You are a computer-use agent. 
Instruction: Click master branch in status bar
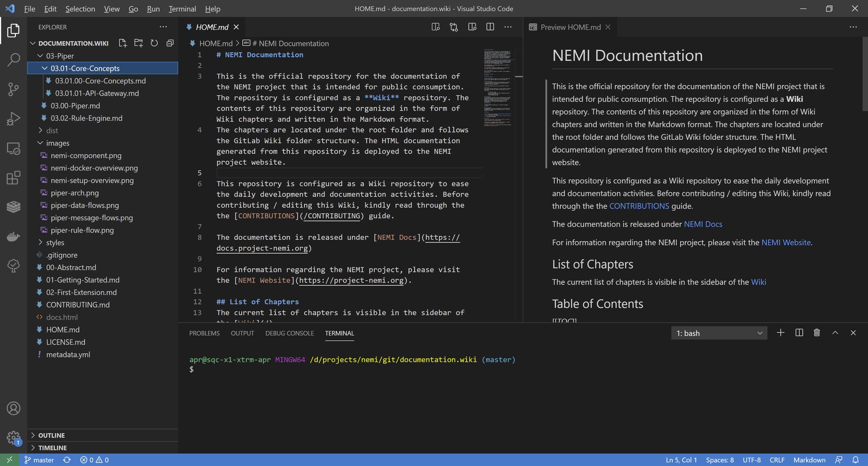(39, 460)
